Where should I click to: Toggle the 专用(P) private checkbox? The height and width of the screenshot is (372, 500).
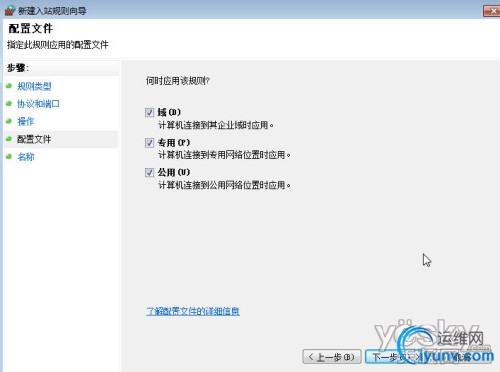click(x=149, y=143)
